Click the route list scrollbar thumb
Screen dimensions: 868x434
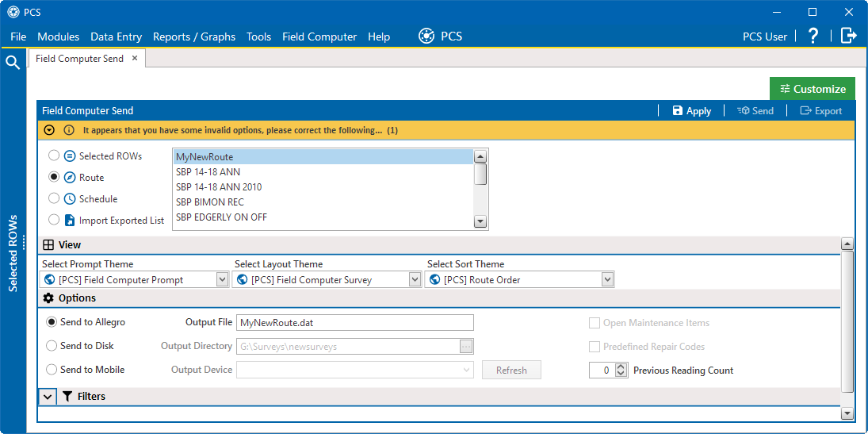click(x=480, y=174)
